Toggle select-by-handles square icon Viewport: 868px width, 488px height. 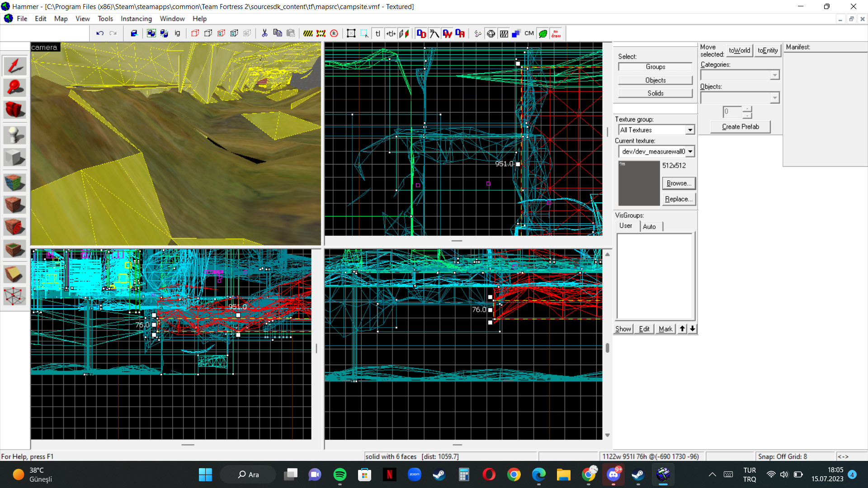click(351, 33)
